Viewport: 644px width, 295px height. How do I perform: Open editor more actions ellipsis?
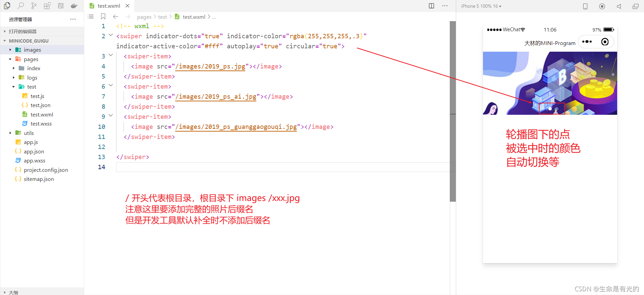click(x=445, y=6)
